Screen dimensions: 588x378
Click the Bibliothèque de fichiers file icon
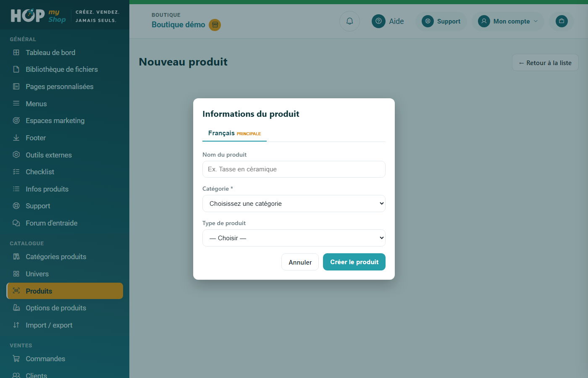pyautogui.click(x=16, y=69)
